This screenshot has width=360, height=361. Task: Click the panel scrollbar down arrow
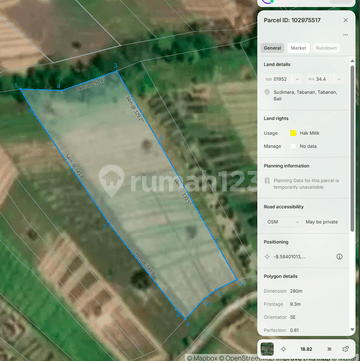(352, 330)
